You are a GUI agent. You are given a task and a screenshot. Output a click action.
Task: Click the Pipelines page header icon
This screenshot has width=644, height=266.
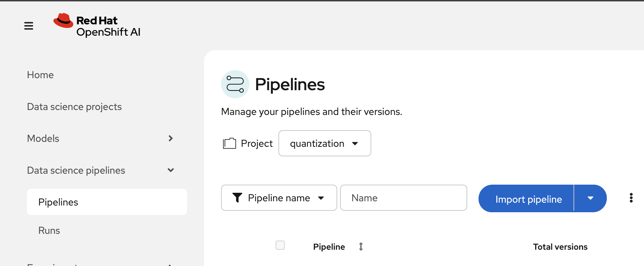pos(235,84)
